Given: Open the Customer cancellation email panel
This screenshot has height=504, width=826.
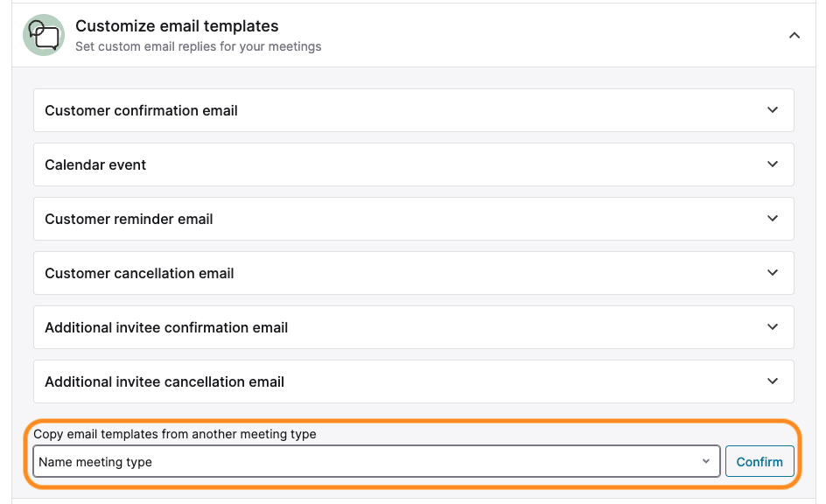Looking at the screenshot, I should [x=414, y=273].
